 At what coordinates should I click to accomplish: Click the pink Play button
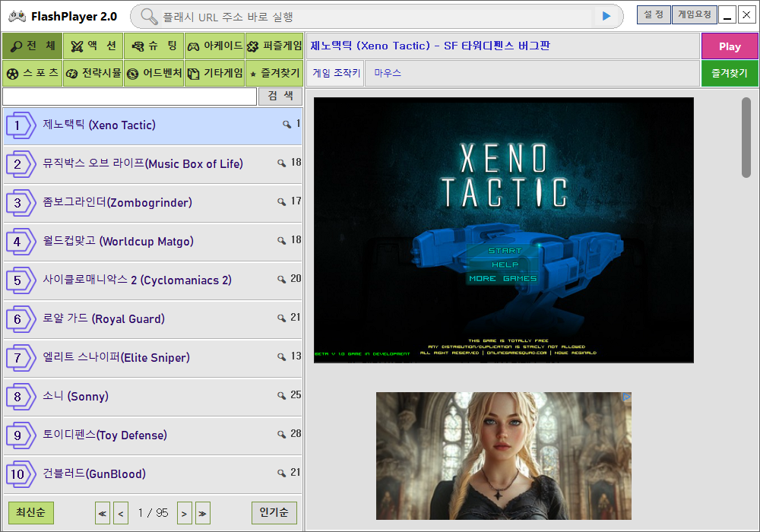(x=730, y=46)
